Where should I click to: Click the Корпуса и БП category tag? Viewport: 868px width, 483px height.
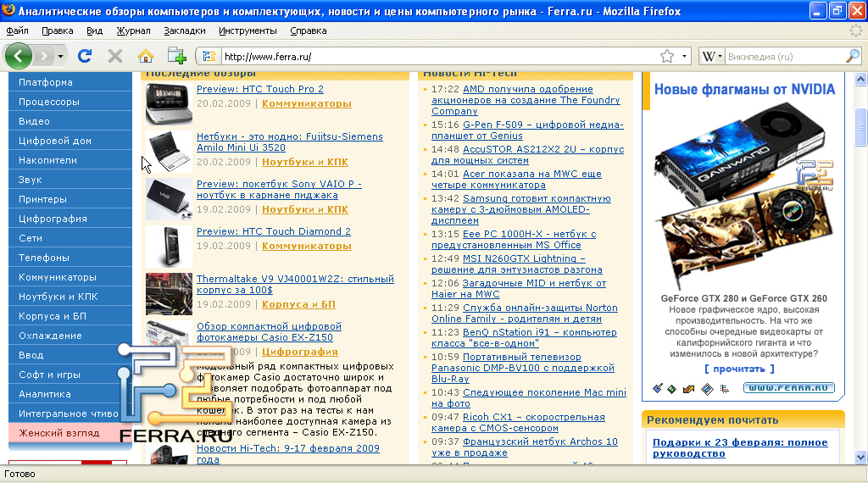pyautogui.click(x=298, y=304)
